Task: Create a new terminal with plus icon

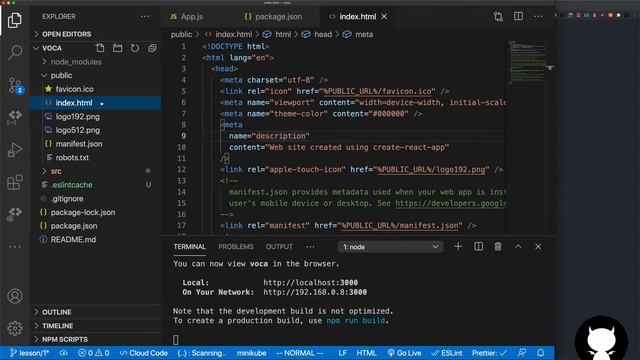Action: coord(458,247)
